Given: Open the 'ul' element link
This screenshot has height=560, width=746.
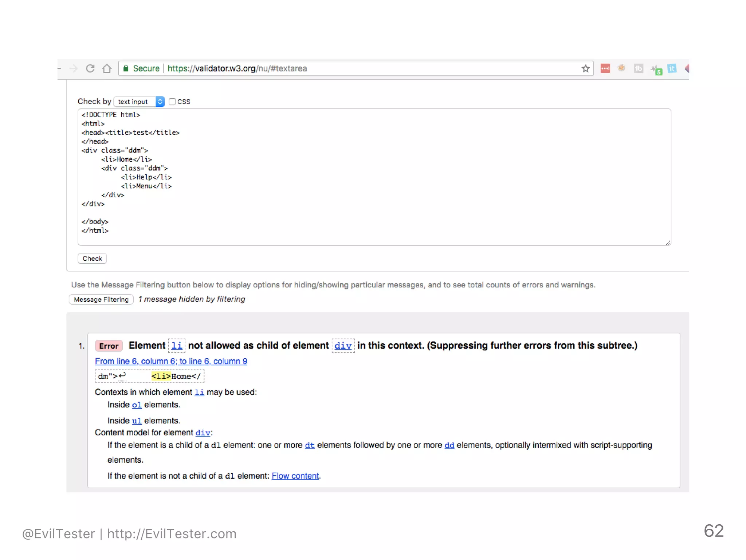Looking at the screenshot, I should coord(136,421).
